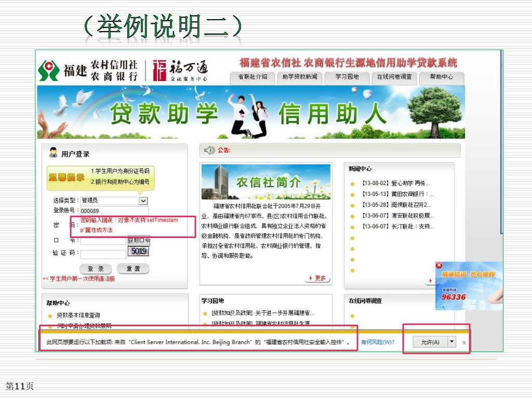
Task: Dismiss the add-on notification bar
Action: pyautogui.click(x=464, y=343)
